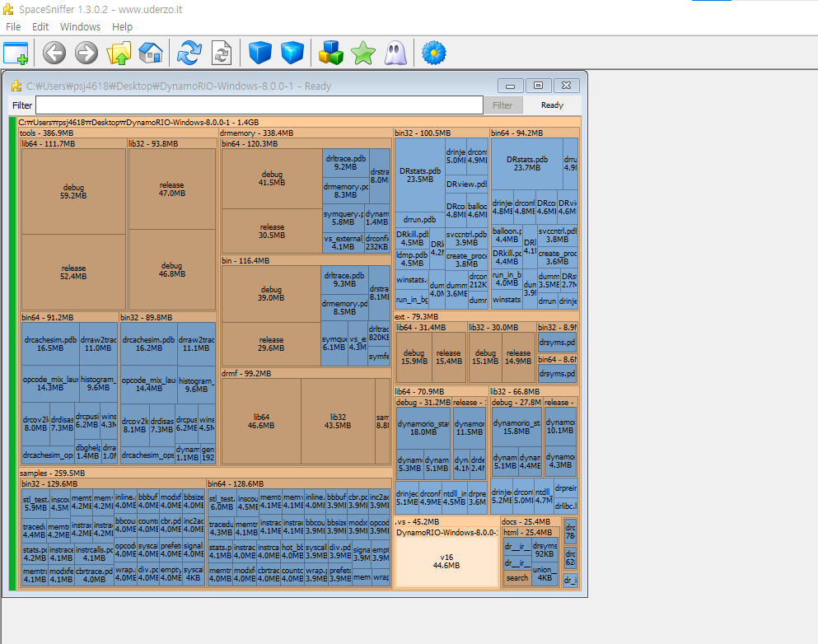818x644 pixels.
Task: Select docs - 25.4MB folder header
Action: pos(531,521)
